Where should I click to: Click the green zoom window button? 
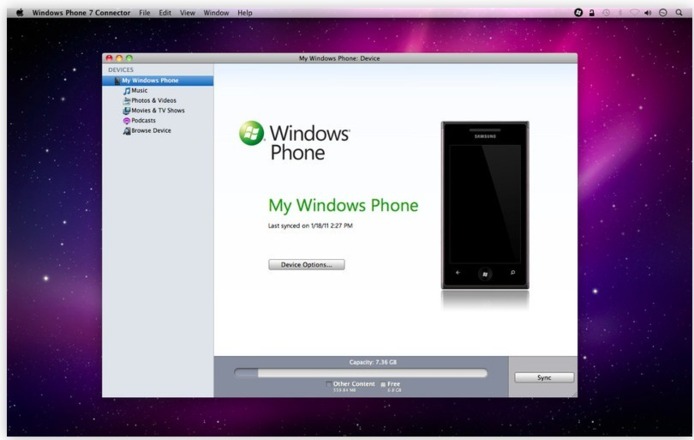pos(129,58)
